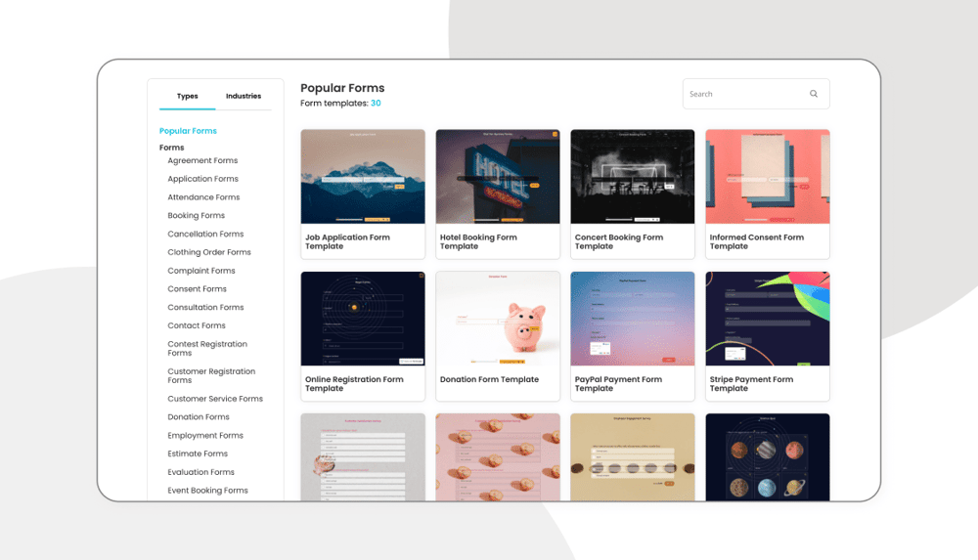This screenshot has width=978, height=560.
Task: Click the Informed Consent Form Template title
Action: click(756, 241)
